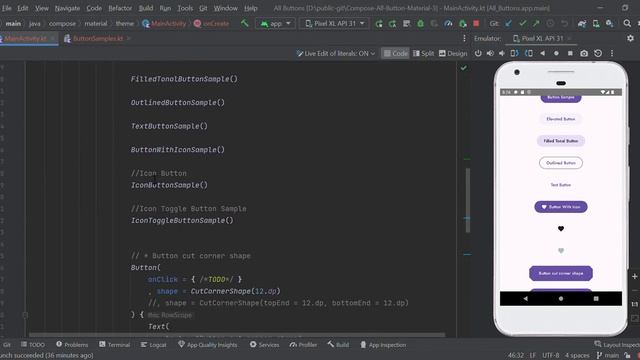
Task: Switch editor to Design view mode
Action: (x=453, y=53)
